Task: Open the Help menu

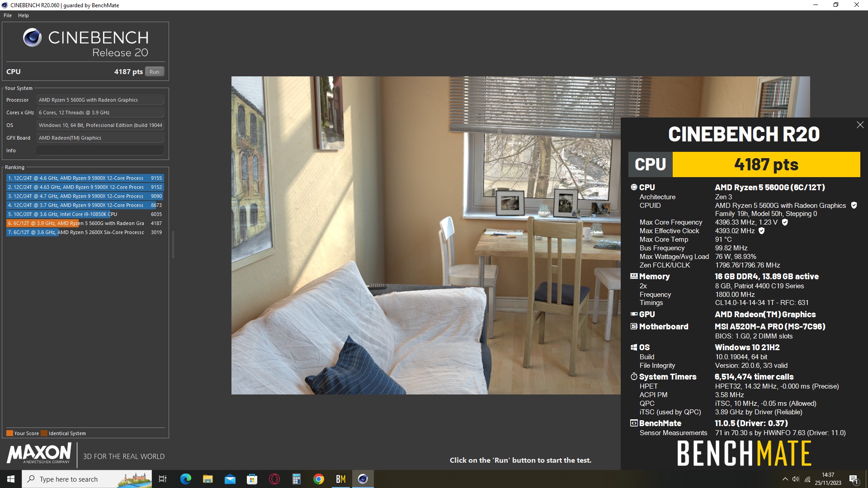Action: point(24,15)
